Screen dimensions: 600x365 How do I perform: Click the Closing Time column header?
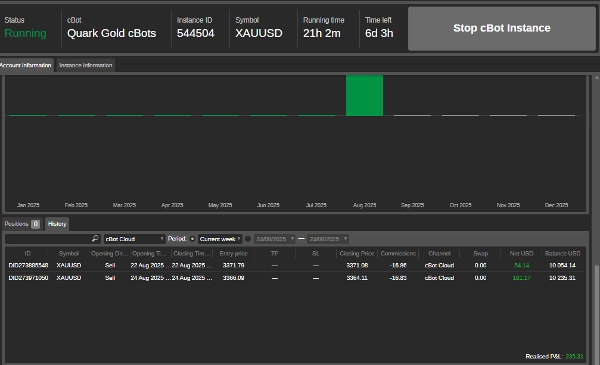(192, 253)
